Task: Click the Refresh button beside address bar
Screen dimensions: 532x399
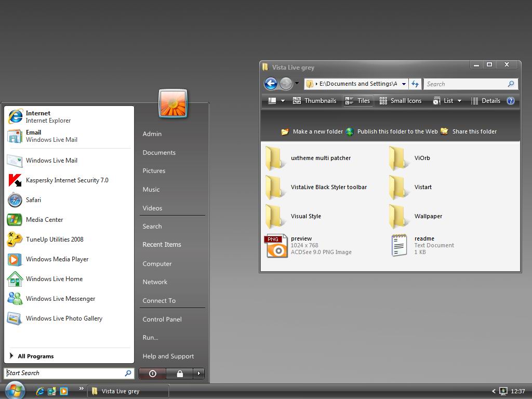Action: tap(415, 84)
